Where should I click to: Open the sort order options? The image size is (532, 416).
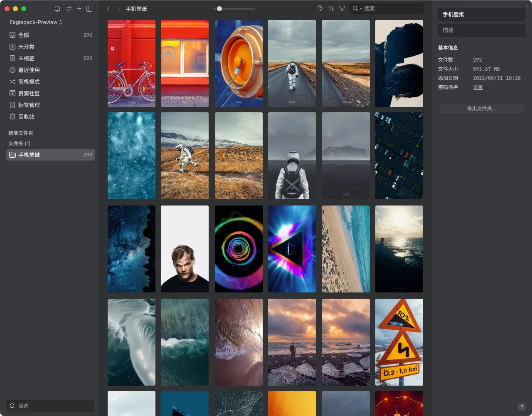coord(331,8)
